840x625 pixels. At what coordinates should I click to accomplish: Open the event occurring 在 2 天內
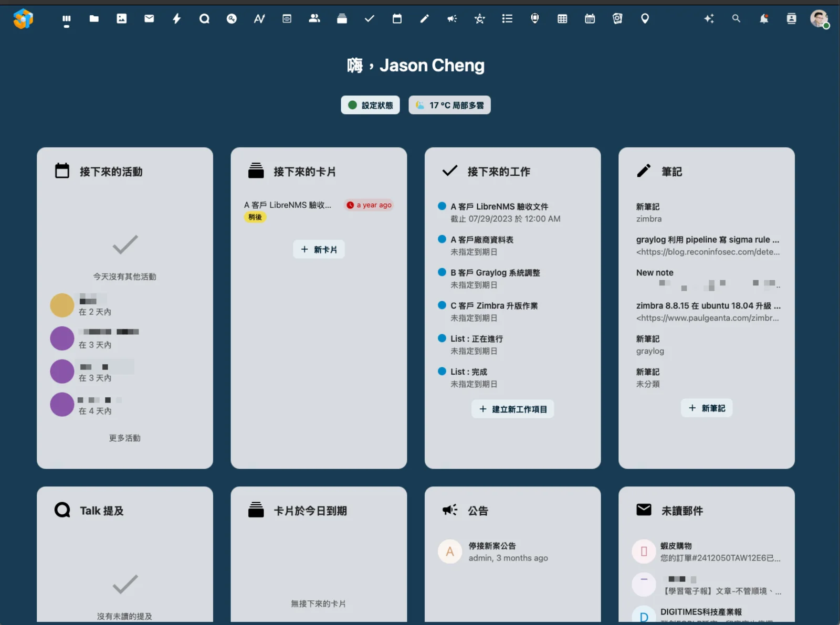125,305
